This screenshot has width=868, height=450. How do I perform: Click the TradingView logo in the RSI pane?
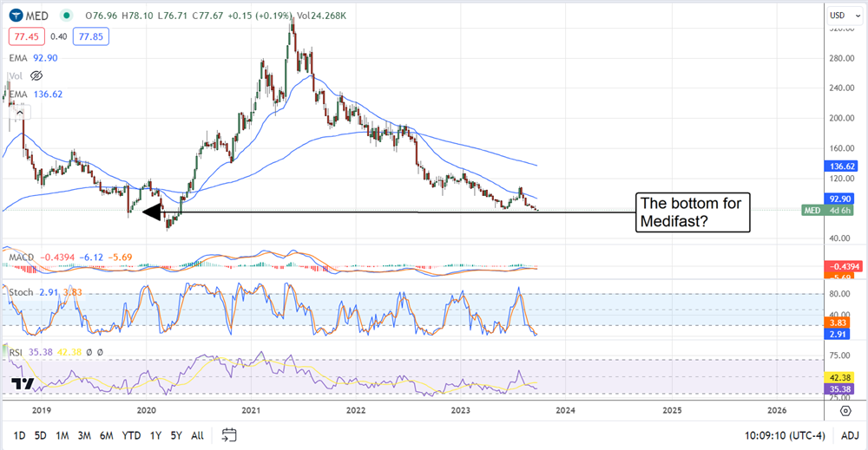point(23,383)
